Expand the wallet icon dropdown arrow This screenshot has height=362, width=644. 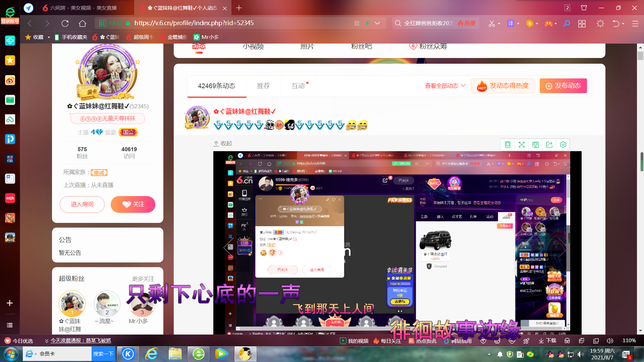(537, 23)
